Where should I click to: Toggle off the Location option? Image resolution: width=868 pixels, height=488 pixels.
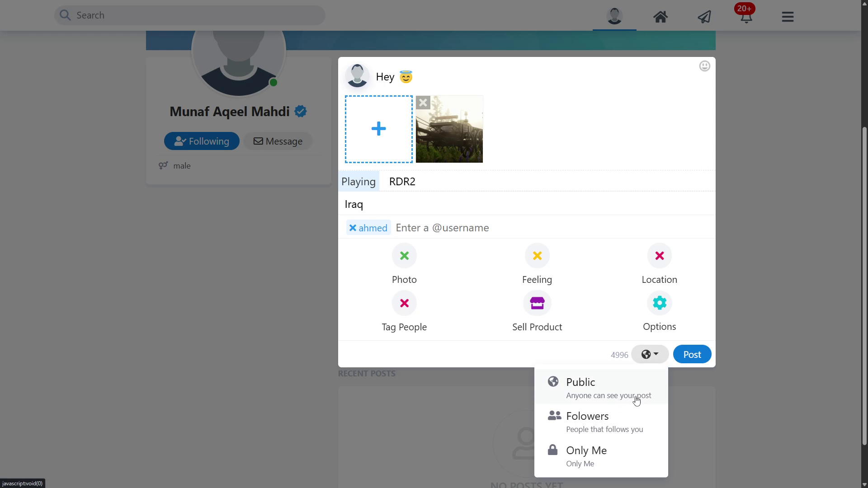pos(659,256)
